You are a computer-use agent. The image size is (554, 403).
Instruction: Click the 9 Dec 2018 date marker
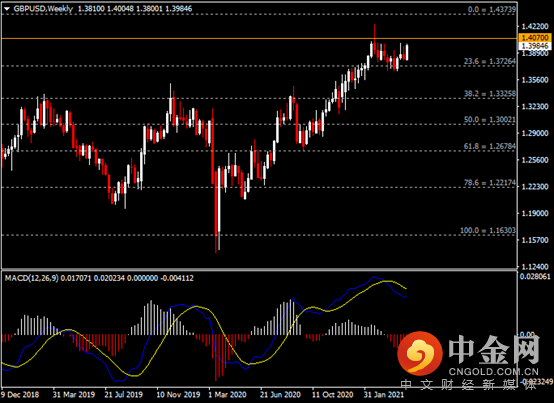coord(20,394)
